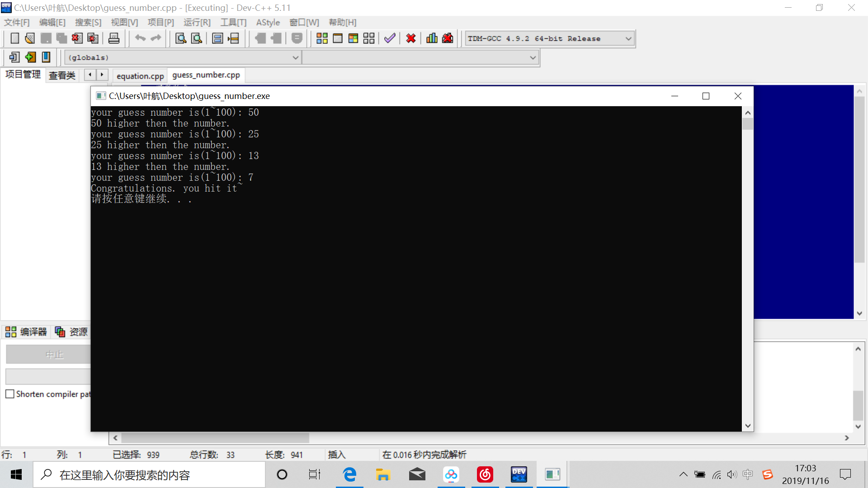Click the Add Bookmark blue icon
The height and width of the screenshot is (488, 868).
[x=46, y=57]
